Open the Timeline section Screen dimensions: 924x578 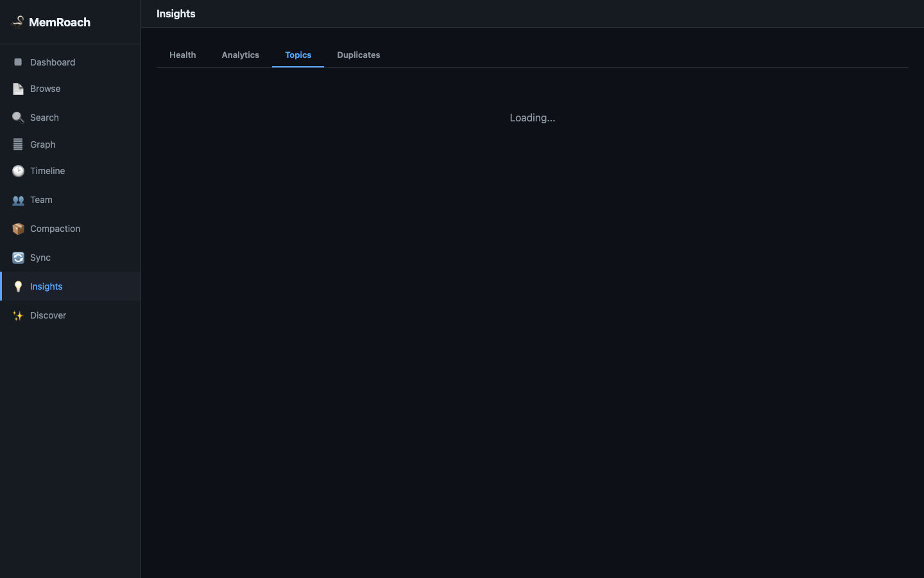click(x=47, y=171)
